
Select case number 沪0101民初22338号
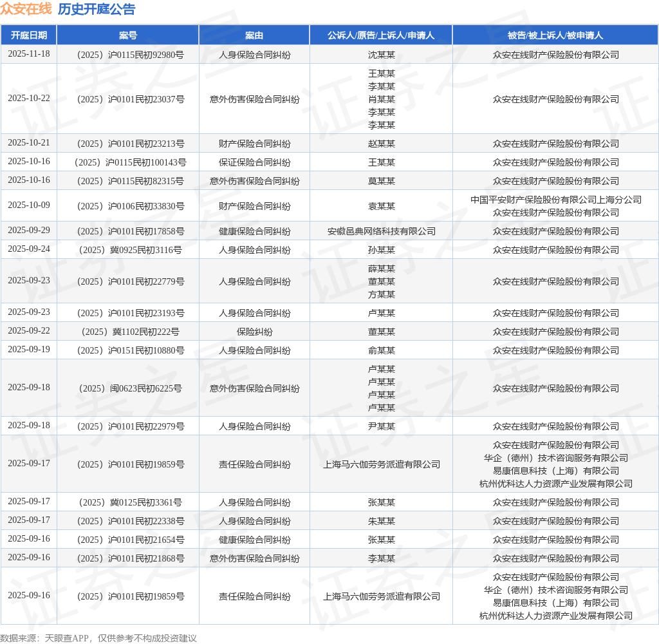130,521
